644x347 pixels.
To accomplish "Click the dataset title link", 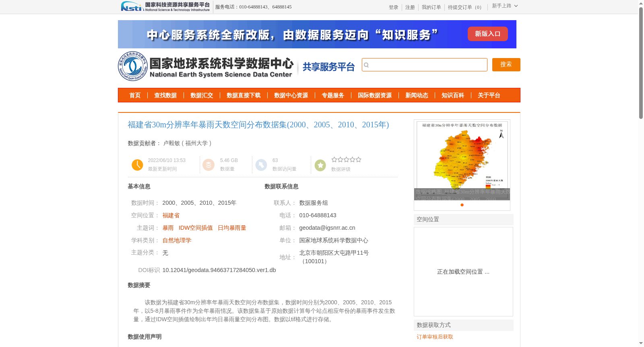I will click(x=258, y=125).
